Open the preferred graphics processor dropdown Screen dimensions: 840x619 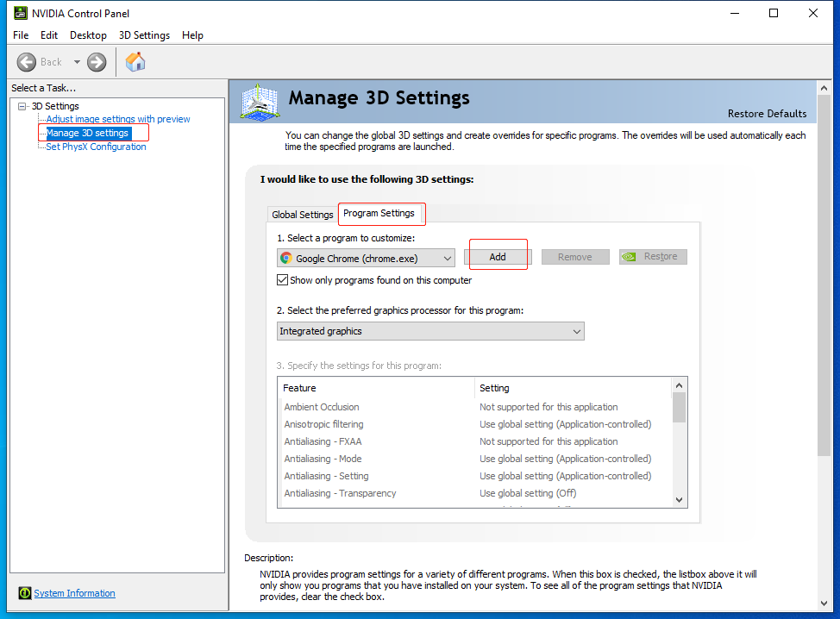tap(430, 331)
